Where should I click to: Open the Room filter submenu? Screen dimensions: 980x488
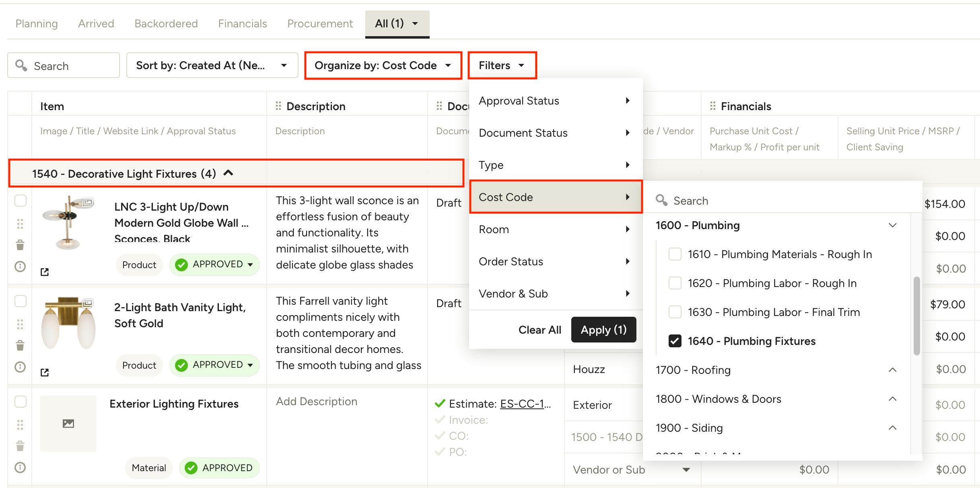pyautogui.click(x=555, y=229)
